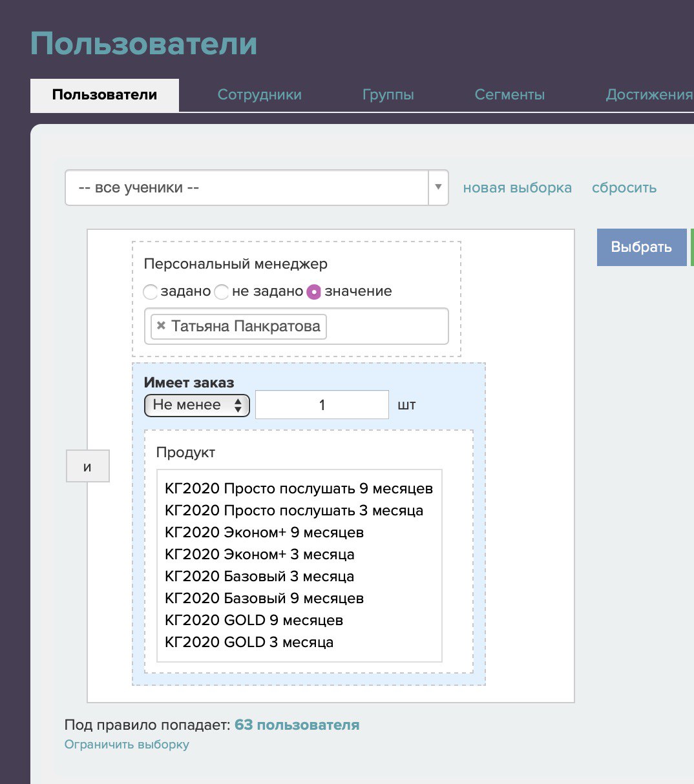694x784 pixels.
Task: Open the Сегменты tab
Action: [510, 95]
